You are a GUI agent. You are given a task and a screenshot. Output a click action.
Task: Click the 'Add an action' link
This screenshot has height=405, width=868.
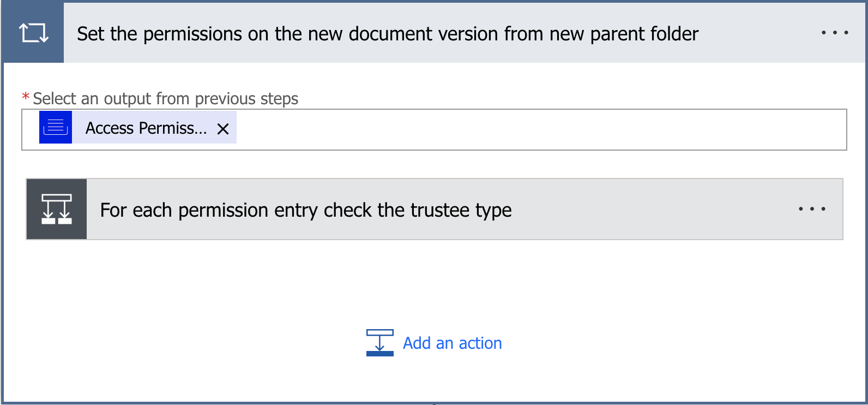[x=452, y=343]
